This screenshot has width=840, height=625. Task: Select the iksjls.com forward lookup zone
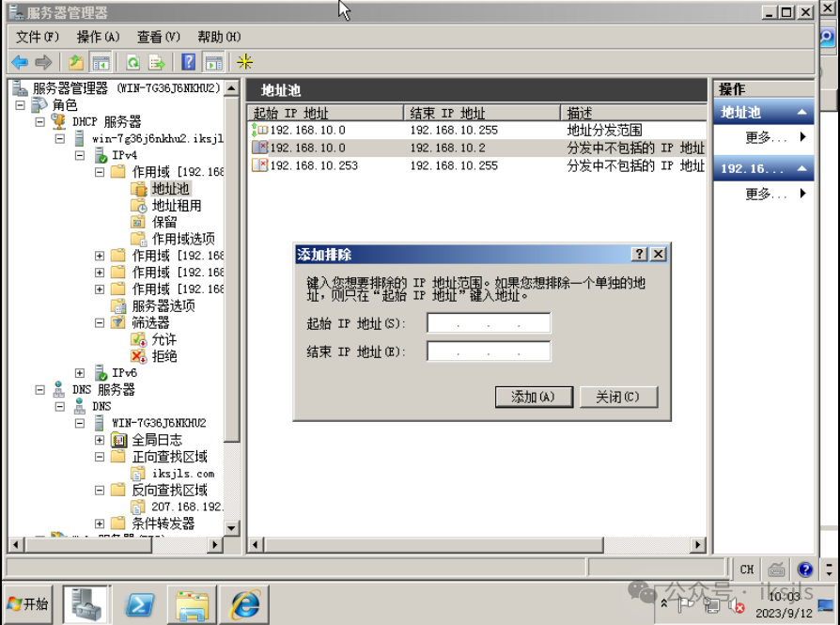(183, 474)
